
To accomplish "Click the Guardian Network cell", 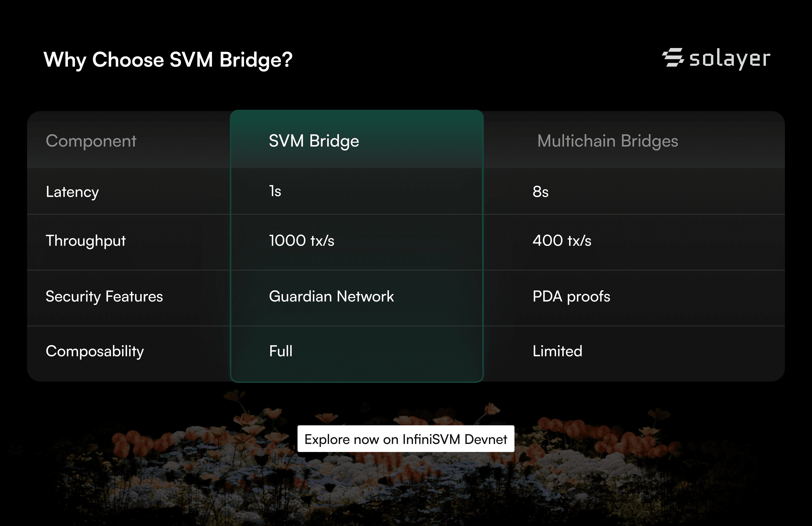I will click(331, 296).
